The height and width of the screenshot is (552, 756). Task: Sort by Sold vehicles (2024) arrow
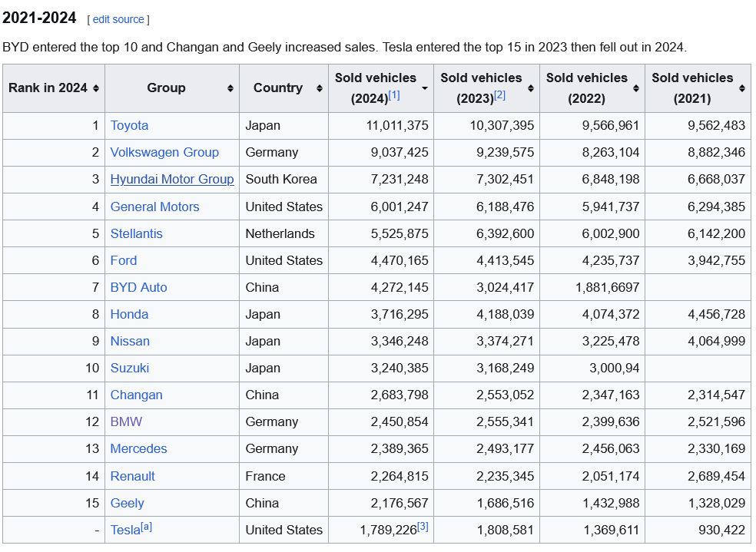pos(425,88)
